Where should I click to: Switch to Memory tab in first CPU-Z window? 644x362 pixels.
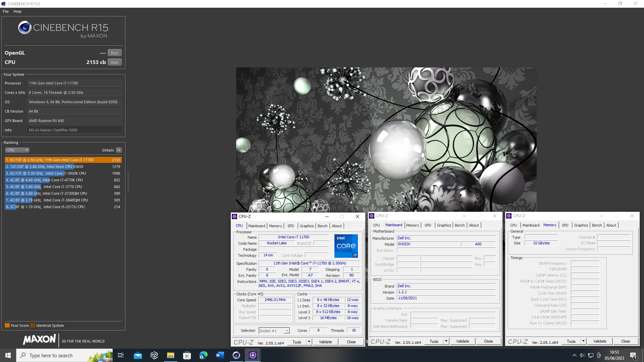275,226
